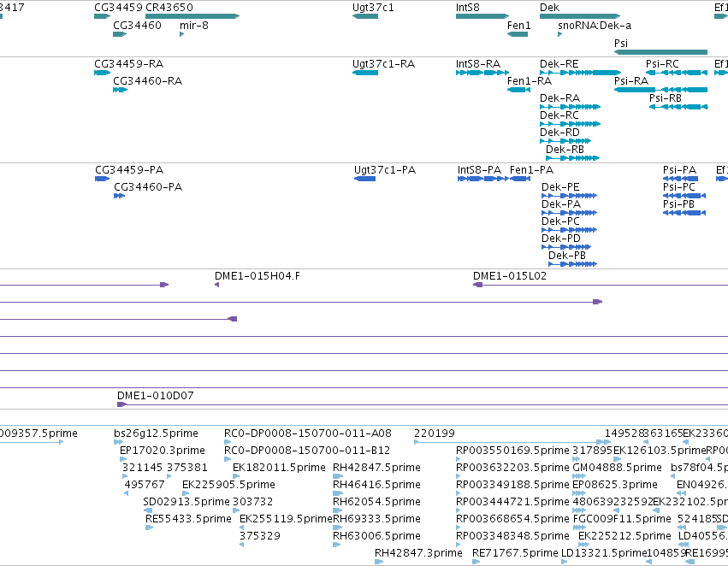This screenshot has width=728, height=566.
Task: Open the Psi-PB protein
Action: [x=684, y=213]
